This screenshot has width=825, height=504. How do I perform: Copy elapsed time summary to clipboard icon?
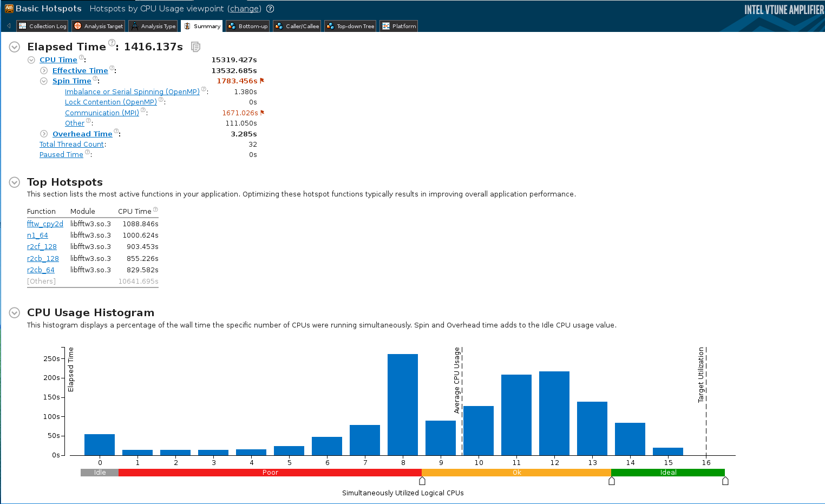click(x=195, y=47)
